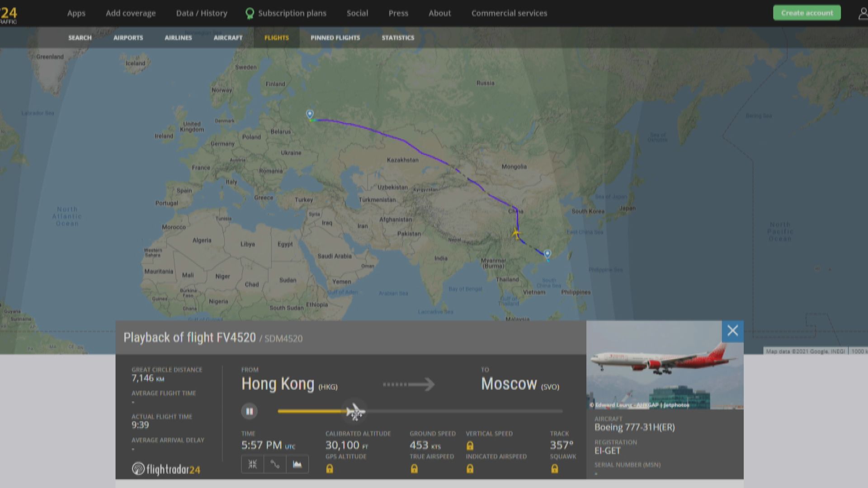This screenshot has height=488, width=868.
Task: Click the center-on-aircraft map icon
Action: coord(252,464)
